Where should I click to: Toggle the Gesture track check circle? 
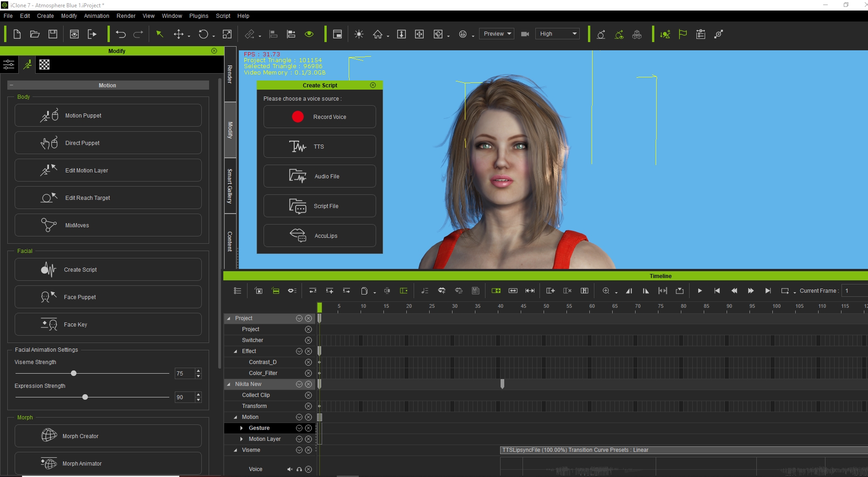[x=299, y=428]
